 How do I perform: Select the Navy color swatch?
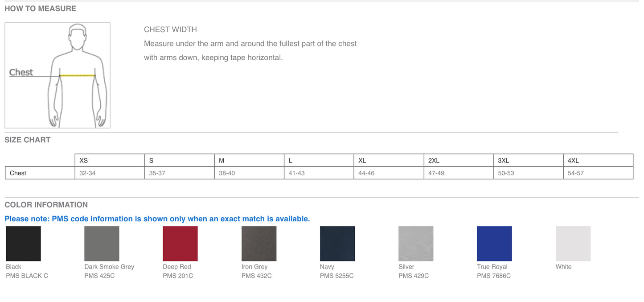(337, 244)
